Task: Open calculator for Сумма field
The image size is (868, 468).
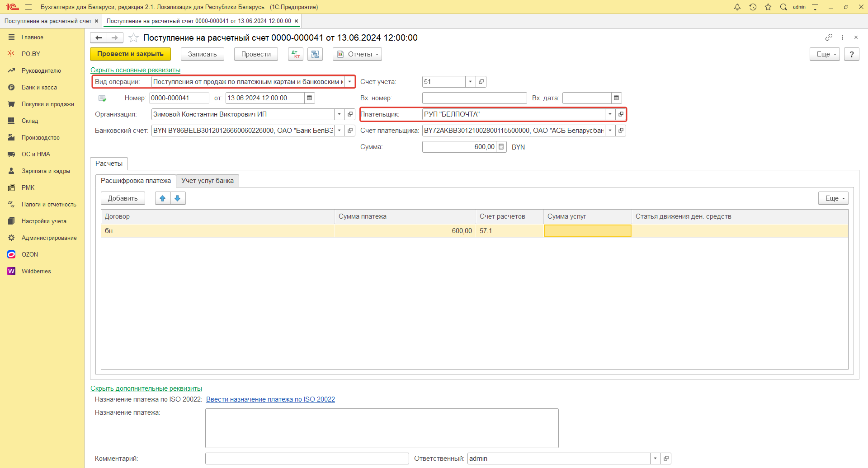Action: coord(501,147)
